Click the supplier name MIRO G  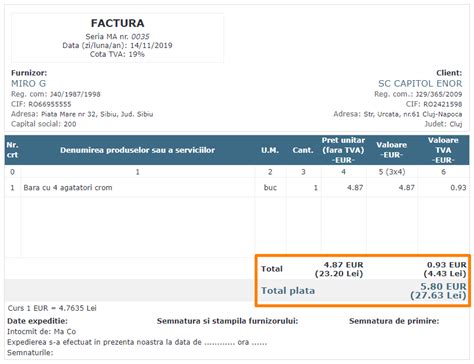28,83
